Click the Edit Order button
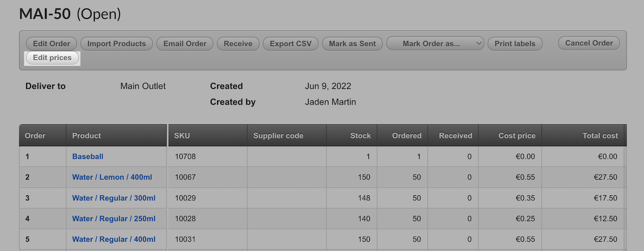This screenshot has height=251, width=644. click(52, 44)
